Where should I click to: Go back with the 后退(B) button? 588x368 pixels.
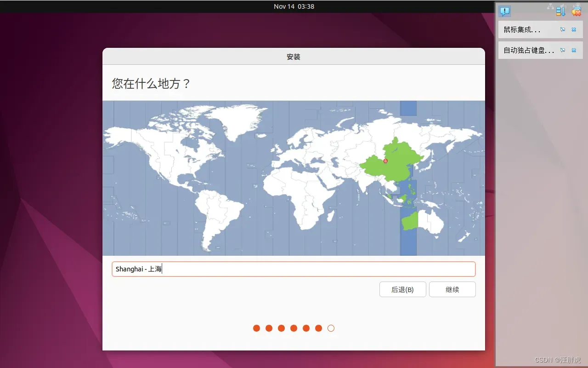pyautogui.click(x=402, y=289)
